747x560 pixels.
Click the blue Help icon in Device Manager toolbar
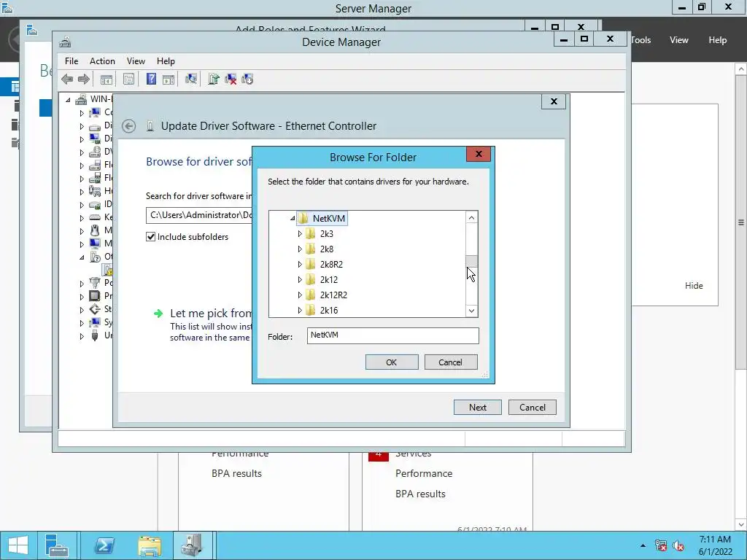coord(151,79)
